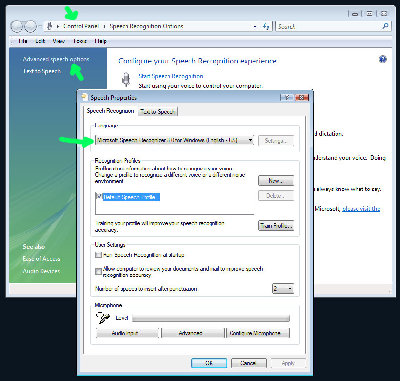Image resolution: width=400 pixels, height=381 pixels.
Task: Select the Speech Recognition tab
Action: 110,111
